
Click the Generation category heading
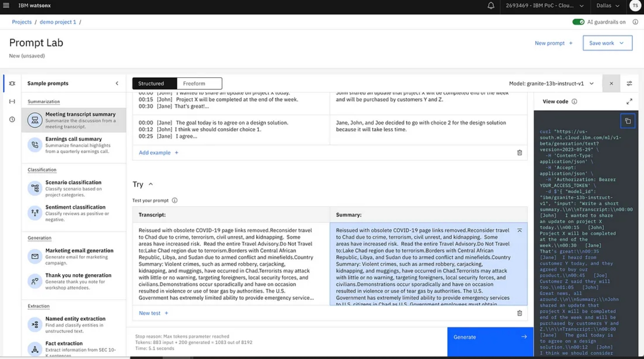point(40,238)
